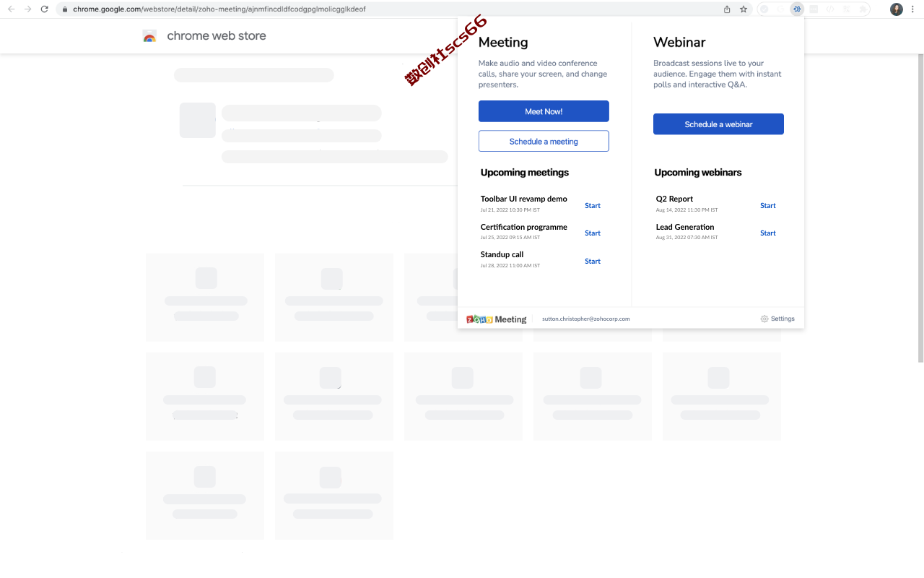Click the settings gear icon in the popup

(x=764, y=319)
